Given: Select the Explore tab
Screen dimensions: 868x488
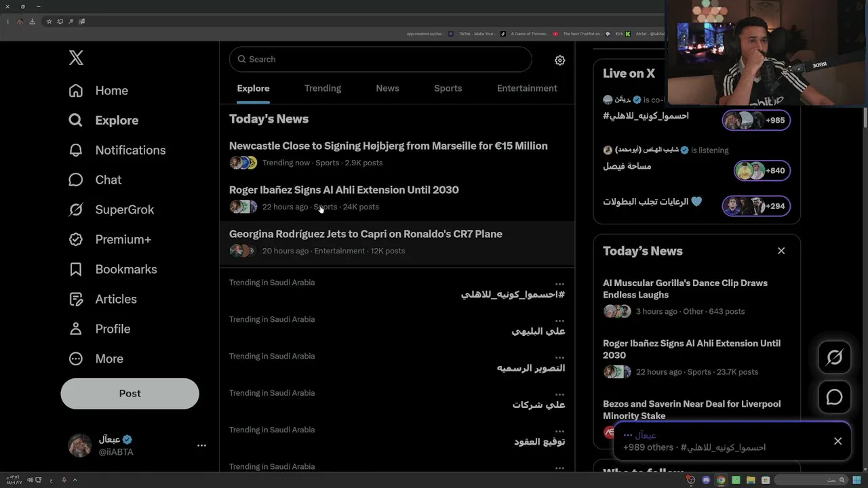Looking at the screenshot, I should coord(253,88).
